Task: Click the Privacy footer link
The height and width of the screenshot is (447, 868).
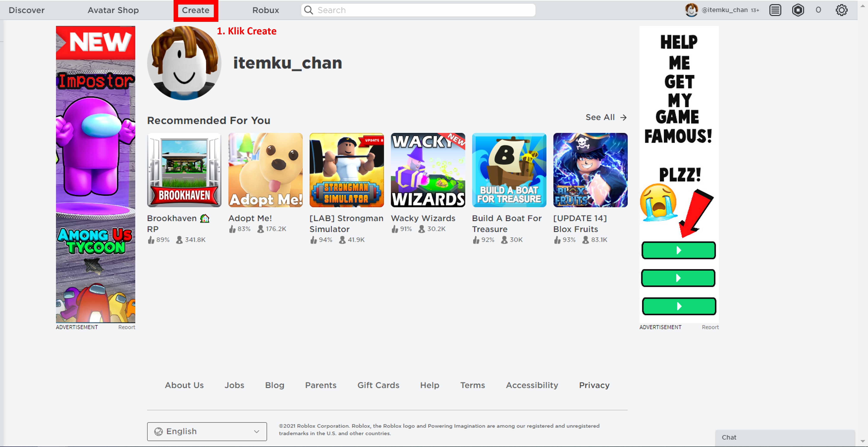Action: click(x=595, y=385)
